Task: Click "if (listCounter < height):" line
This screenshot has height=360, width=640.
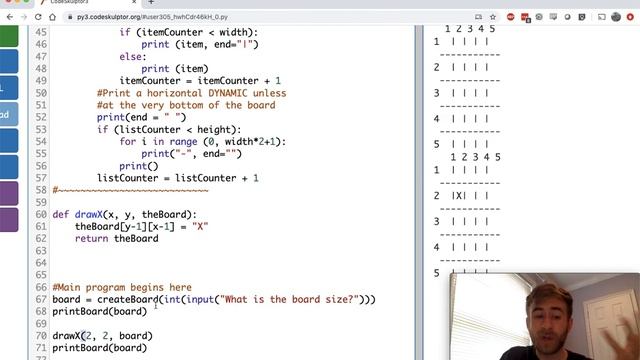Action: point(169,130)
